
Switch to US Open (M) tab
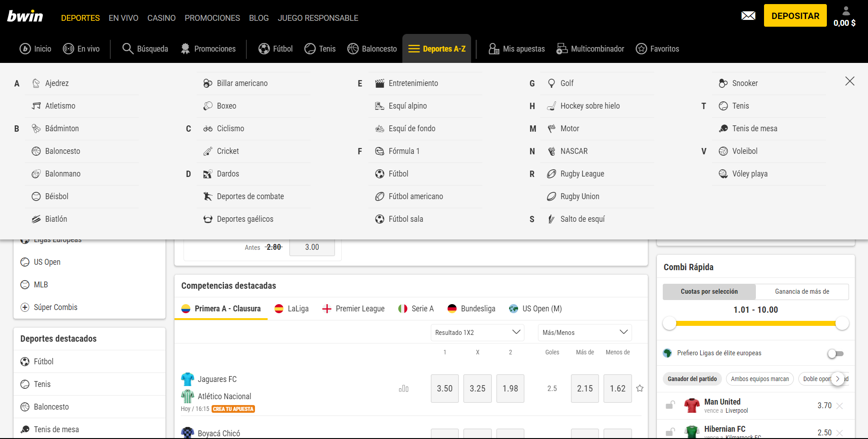pos(535,309)
